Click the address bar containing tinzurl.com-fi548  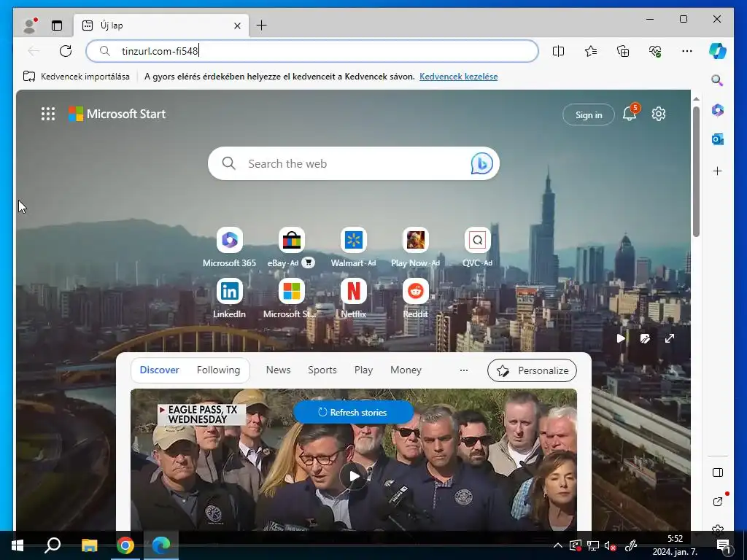click(x=312, y=51)
